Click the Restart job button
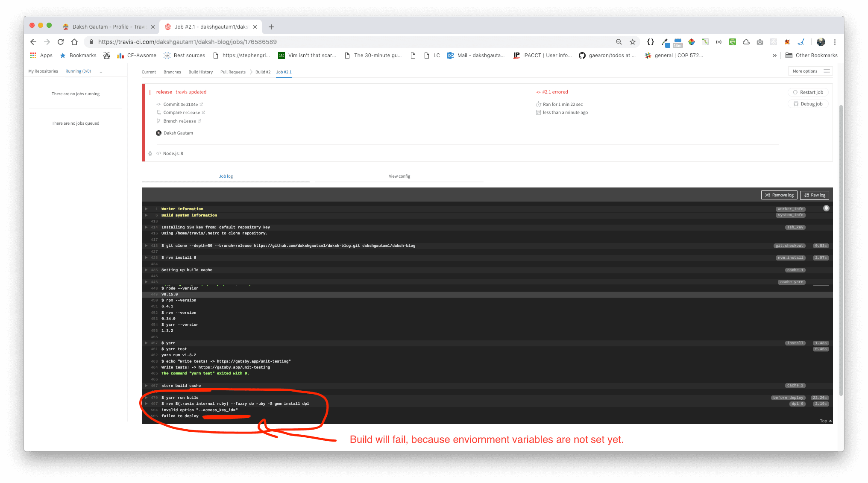 (808, 92)
